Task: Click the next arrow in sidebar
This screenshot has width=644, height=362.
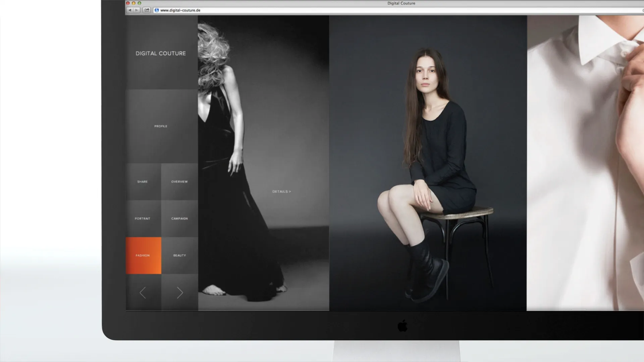Action: click(180, 293)
